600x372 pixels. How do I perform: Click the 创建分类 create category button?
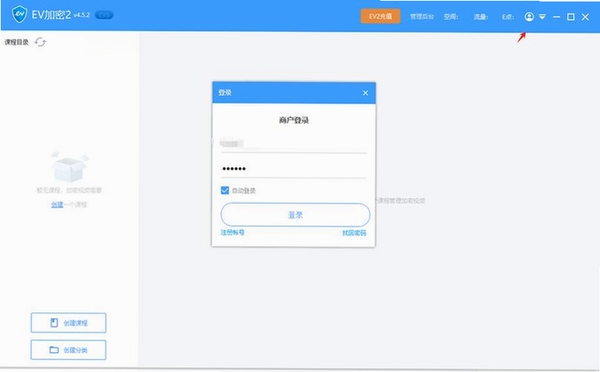[68, 350]
